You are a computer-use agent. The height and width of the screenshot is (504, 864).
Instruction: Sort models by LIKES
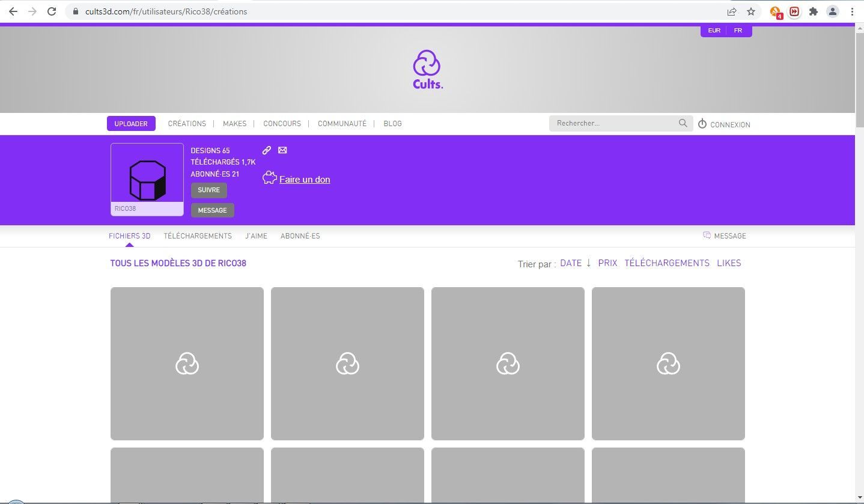click(729, 263)
